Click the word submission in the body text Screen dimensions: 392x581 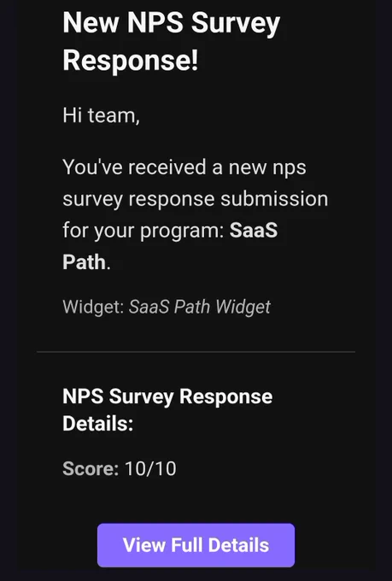click(274, 198)
